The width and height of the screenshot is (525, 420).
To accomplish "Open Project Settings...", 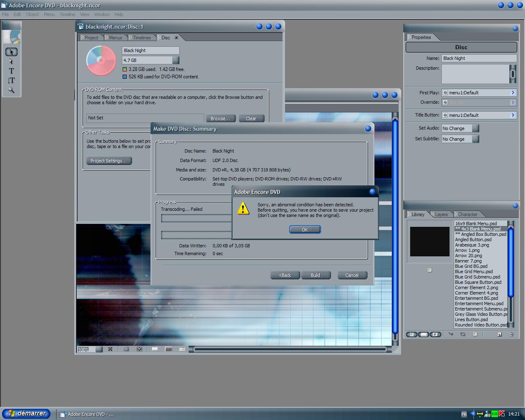I will (109, 161).
